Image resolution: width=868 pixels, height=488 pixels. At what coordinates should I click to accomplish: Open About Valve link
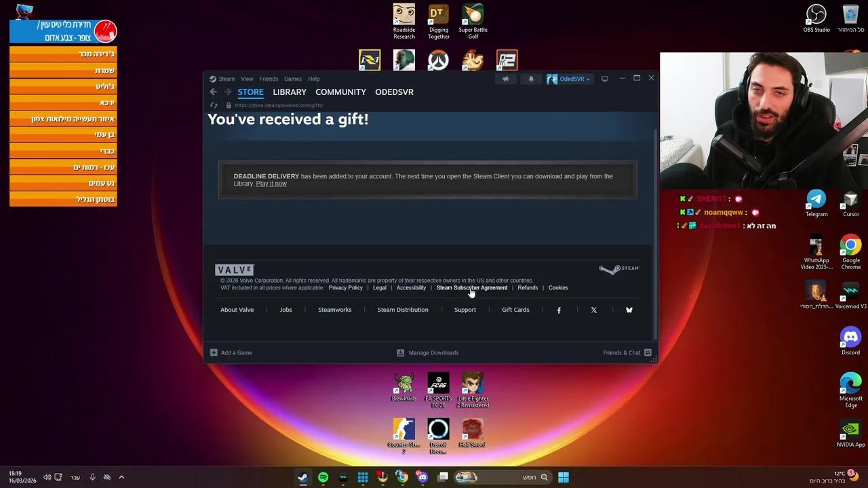(x=237, y=310)
